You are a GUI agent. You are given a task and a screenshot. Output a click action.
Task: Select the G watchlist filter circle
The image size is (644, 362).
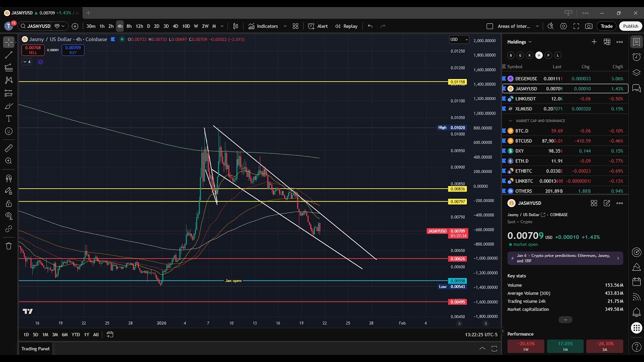click(x=520, y=55)
